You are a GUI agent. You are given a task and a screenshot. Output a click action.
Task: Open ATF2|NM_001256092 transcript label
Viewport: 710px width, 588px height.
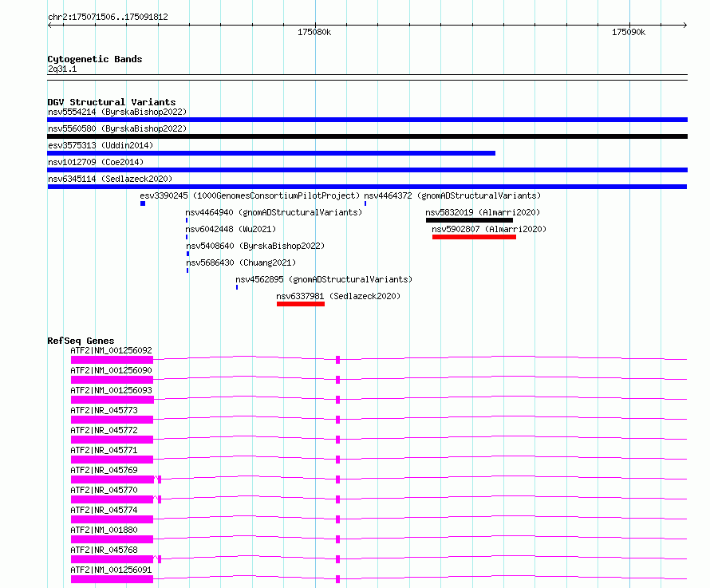(x=112, y=350)
